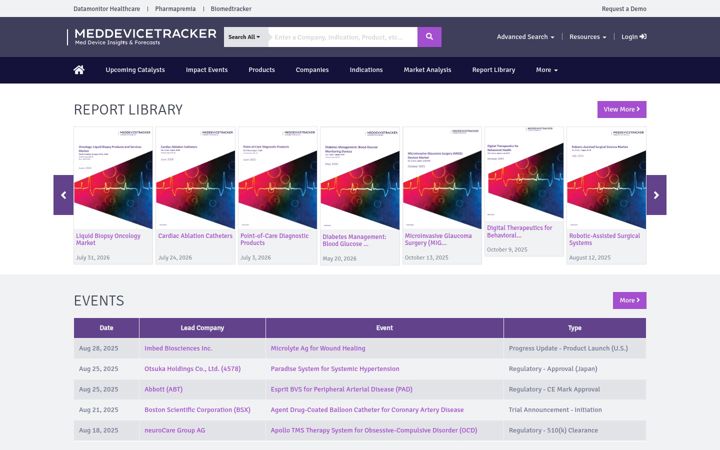Open the Robotic-Assisted Surgical Systems cover thumbnail
This screenshot has height=450, width=720.
[x=607, y=178]
